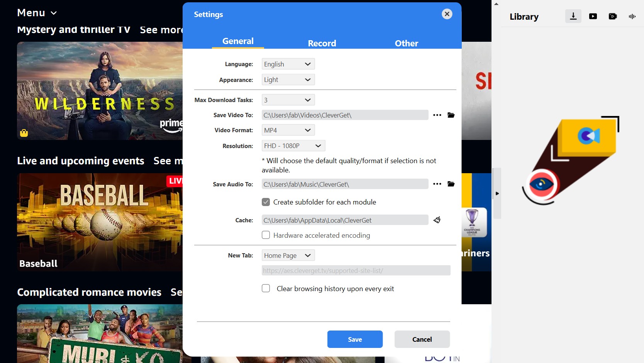Click the Library heading
Screen dimensions: 644x363
[x=524, y=17]
